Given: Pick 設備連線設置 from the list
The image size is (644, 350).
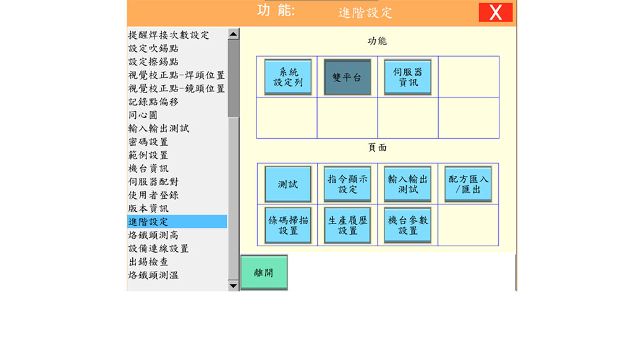Looking at the screenshot, I should pyautogui.click(x=158, y=249).
